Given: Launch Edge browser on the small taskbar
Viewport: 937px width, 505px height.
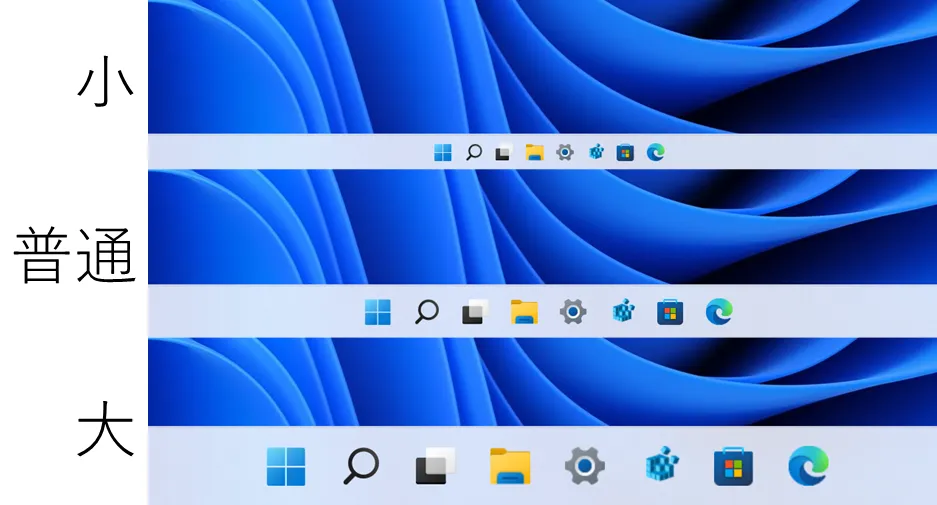Looking at the screenshot, I should pyautogui.click(x=656, y=152).
